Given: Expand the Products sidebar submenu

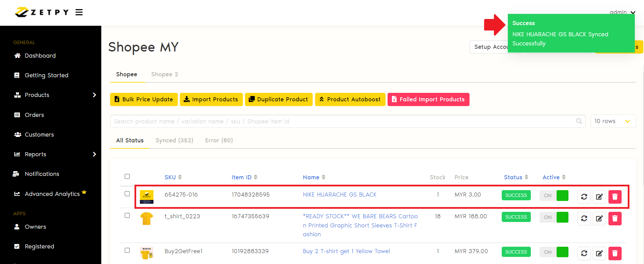Looking at the screenshot, I should (95, 95).
